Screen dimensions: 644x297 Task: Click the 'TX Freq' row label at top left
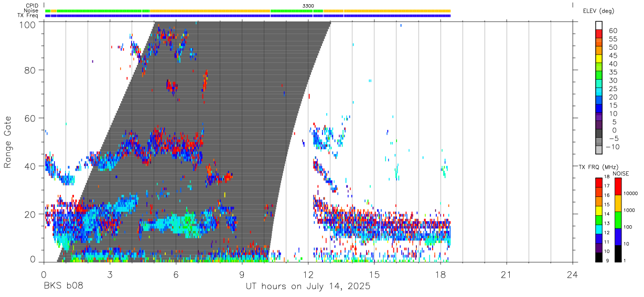pos(28,16)
